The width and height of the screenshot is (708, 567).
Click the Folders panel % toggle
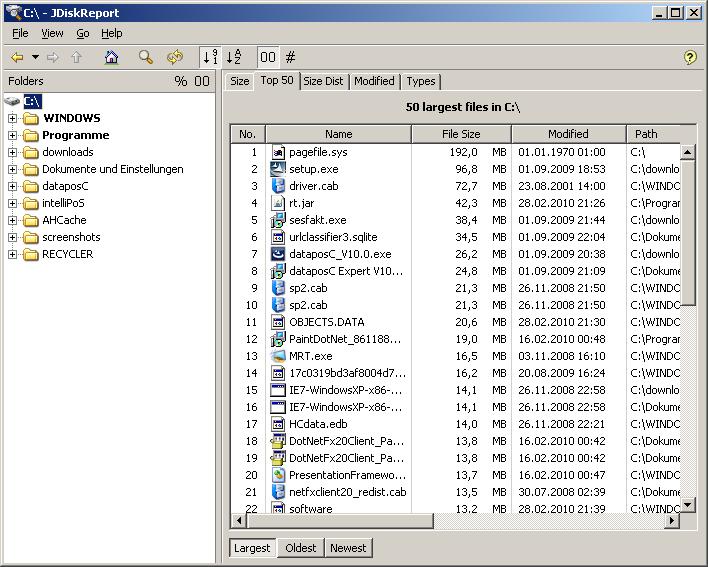pyautogui.click(x=181, y=81)
